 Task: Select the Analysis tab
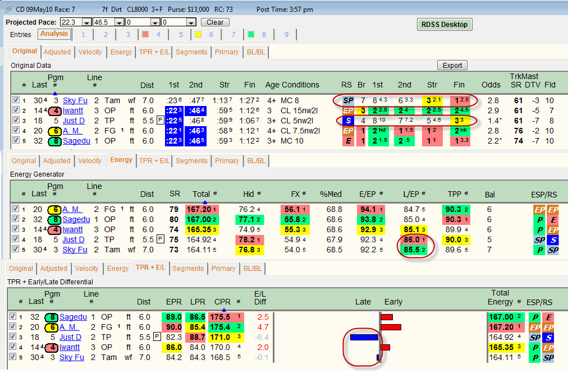coord(54,34)
